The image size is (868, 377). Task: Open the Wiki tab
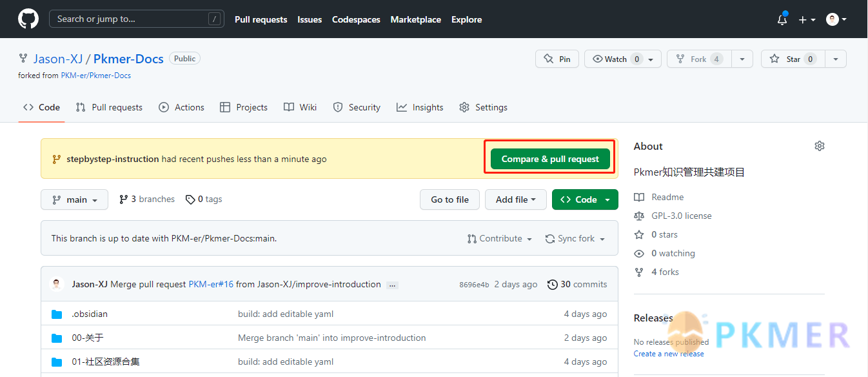click(301, 107)
